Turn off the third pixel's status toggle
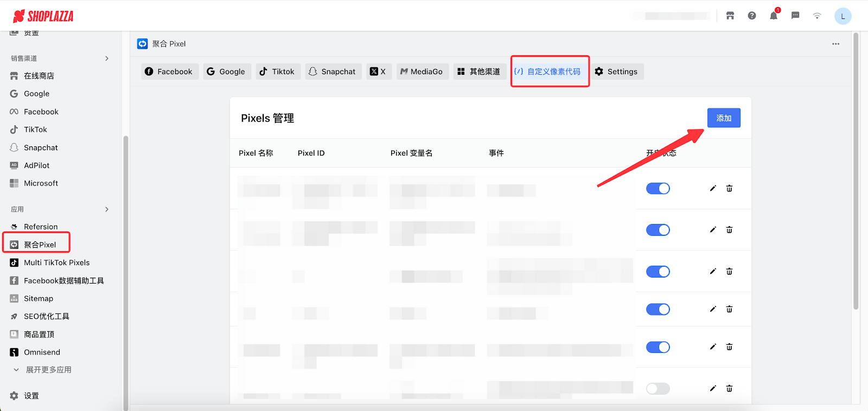The image size is (868, 411). tap(658, 272)
